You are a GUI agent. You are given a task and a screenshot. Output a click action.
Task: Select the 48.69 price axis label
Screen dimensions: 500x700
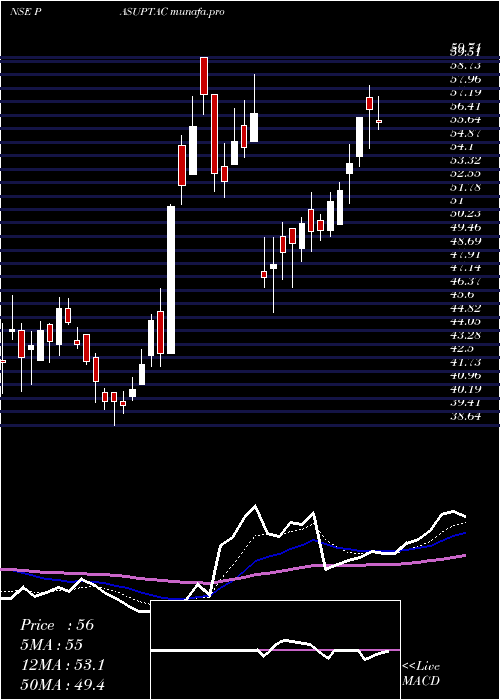tap(465, 241)
